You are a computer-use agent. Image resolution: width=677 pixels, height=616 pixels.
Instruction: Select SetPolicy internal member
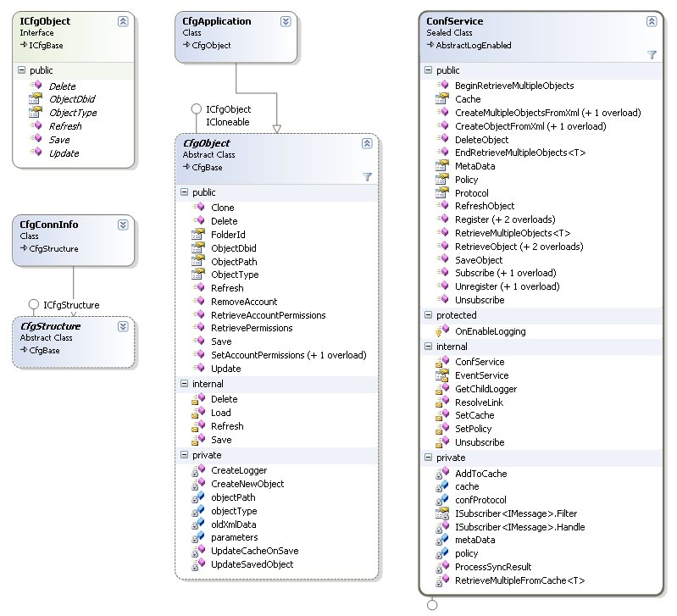coord(473,429)
